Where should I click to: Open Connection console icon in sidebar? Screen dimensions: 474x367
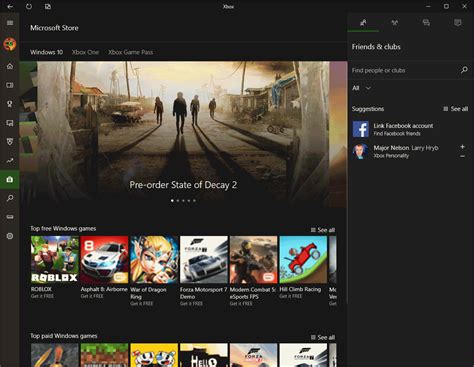(x=10, y=217)
